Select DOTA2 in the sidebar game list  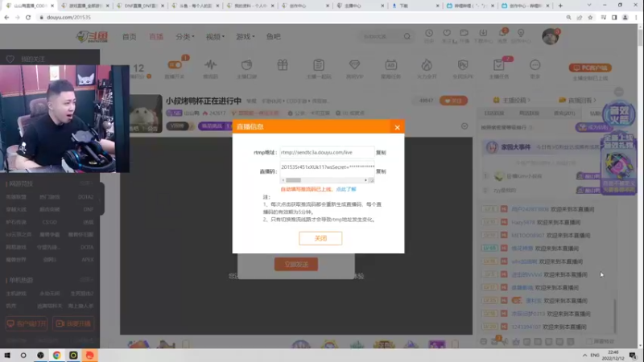85,197
